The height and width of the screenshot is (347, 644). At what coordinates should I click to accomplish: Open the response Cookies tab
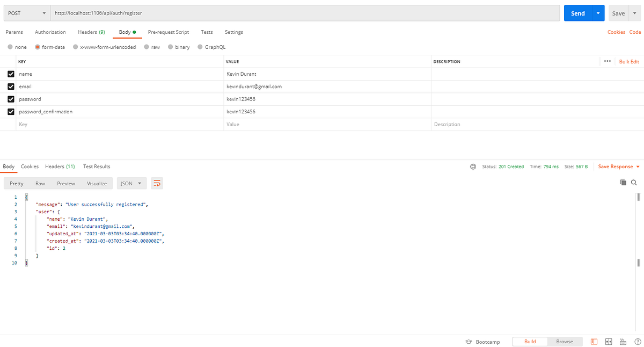click(30, 167)
